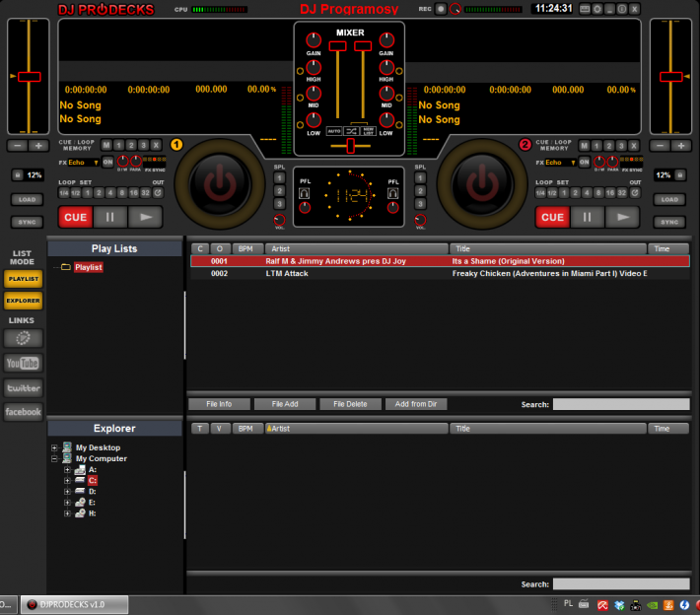Click deck 1 GAIN knob
700x615 pixels.
coord(314,40)
